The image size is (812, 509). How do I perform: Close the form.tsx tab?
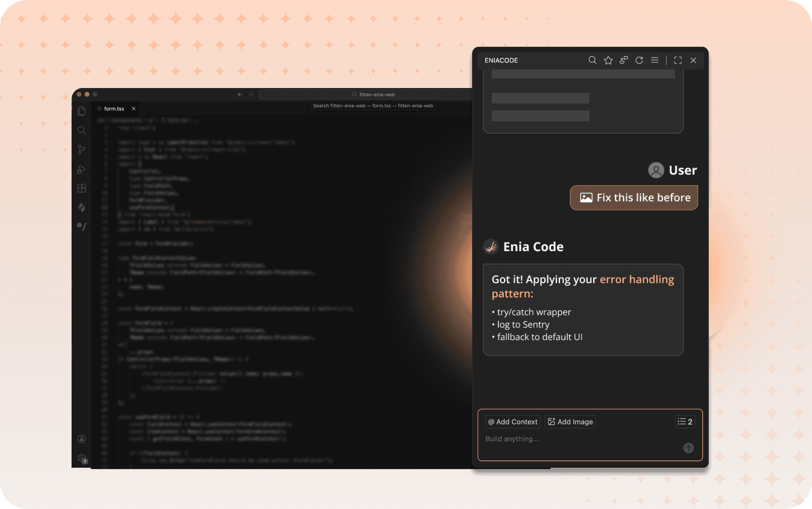pos(133,109)
